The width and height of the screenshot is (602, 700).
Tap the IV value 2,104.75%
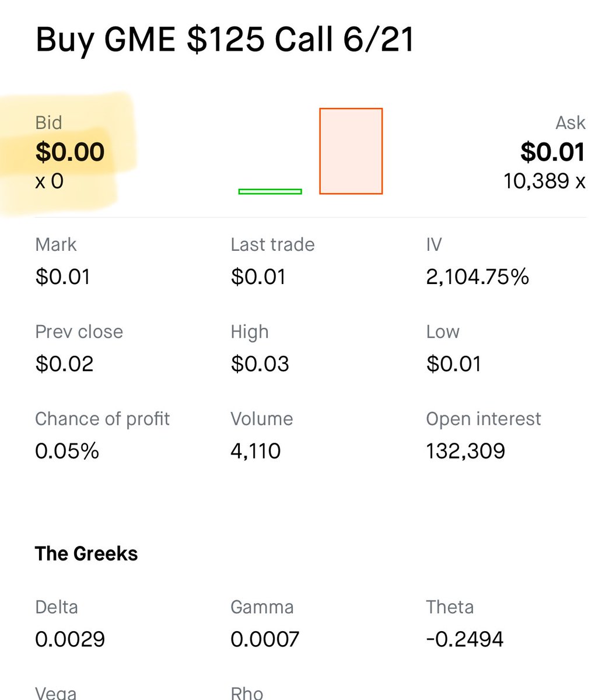pyautogui.click(x=477, y=276)
